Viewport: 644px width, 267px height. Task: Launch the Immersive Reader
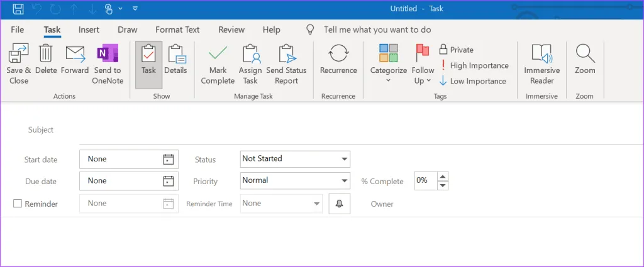coord(541,55)
